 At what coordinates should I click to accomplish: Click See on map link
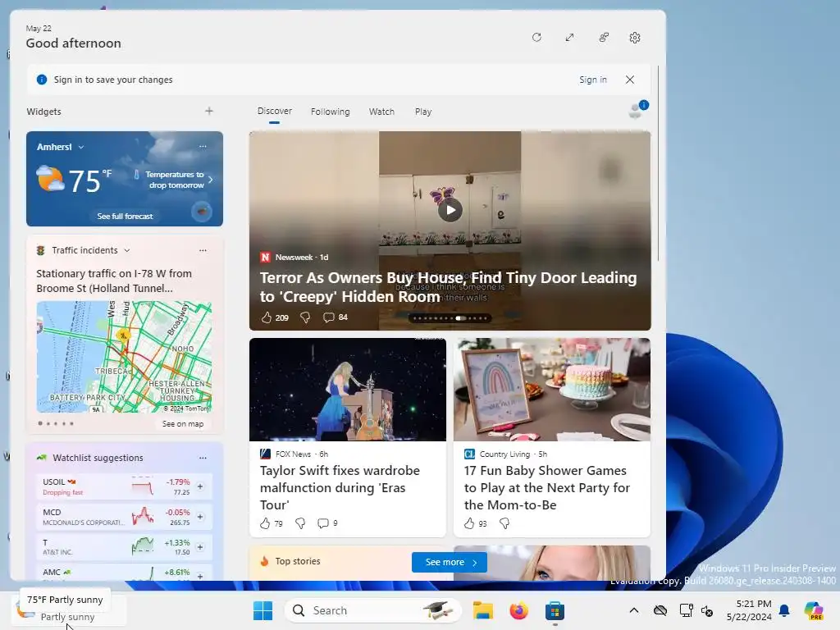click(x=183, y=424)
